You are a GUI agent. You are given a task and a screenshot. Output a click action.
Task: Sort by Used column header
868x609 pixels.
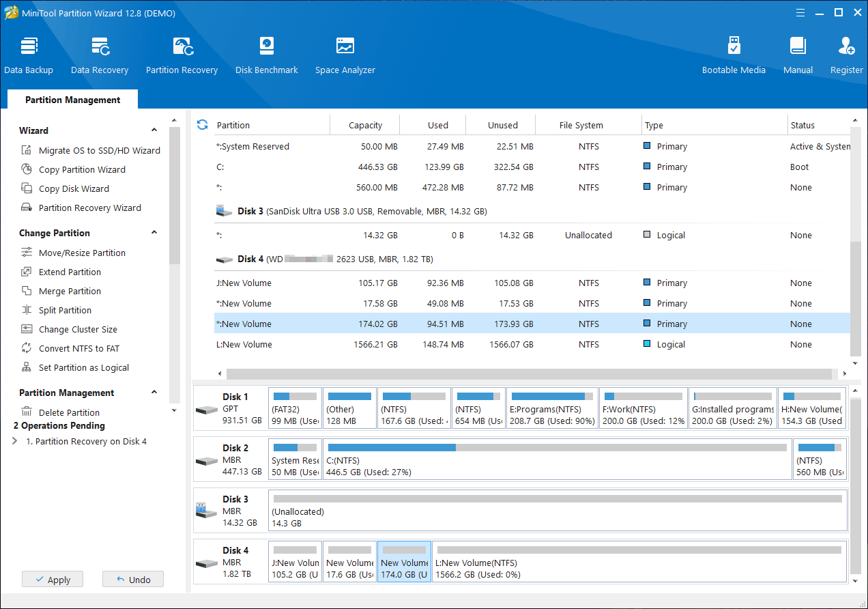pos(433,125)
